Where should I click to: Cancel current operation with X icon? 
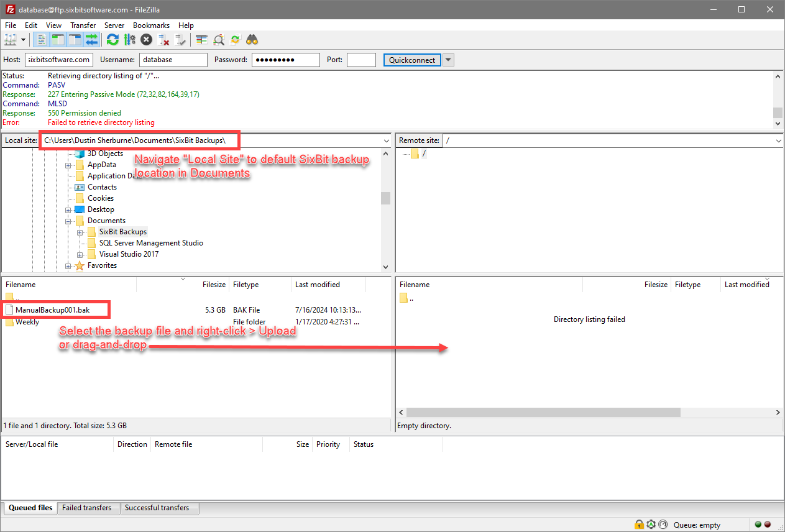point(146,40)
